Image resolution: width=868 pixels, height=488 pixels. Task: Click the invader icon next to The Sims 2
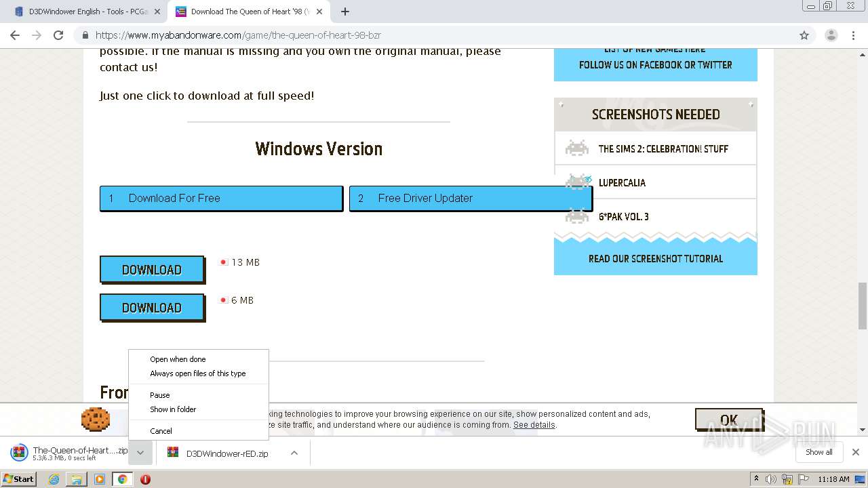pyautogui.click(x=577, y=148)
